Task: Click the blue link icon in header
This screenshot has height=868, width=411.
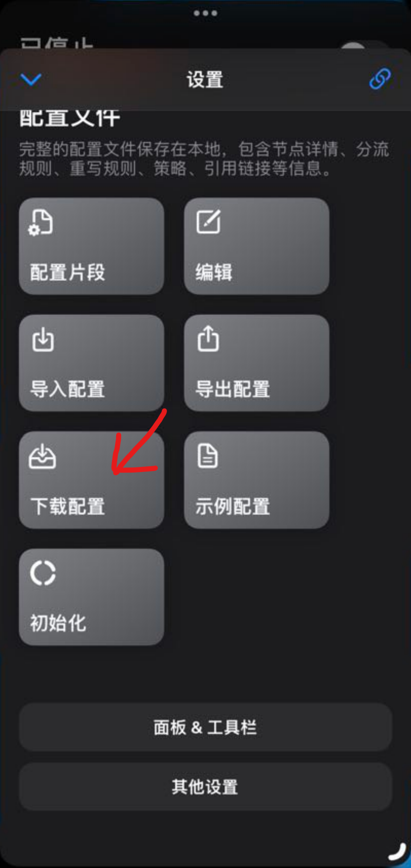Action: click(380, 79)
